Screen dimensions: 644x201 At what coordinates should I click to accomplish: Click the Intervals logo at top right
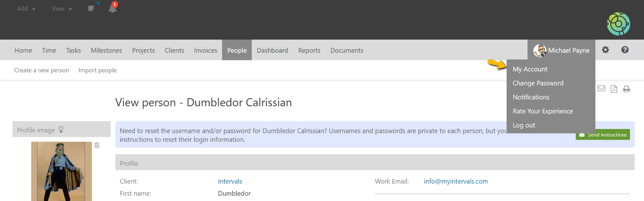[x=618, y=24]
